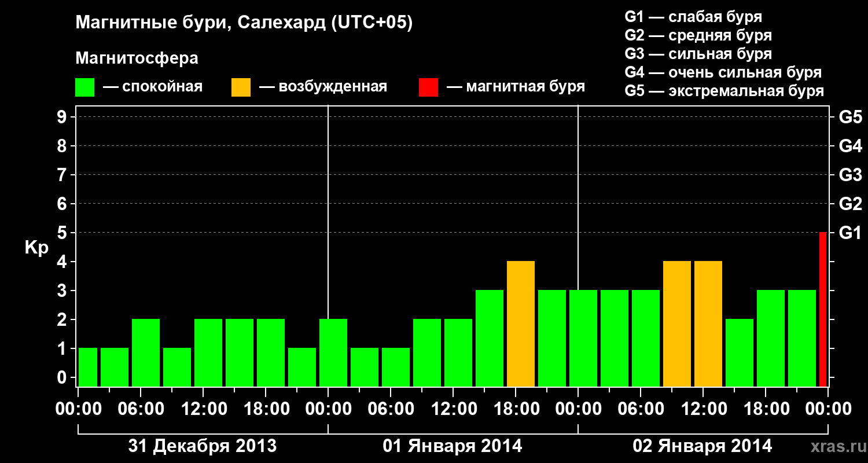
Task: Click the leftmost '00:00' time label
Action: point(78,409)
